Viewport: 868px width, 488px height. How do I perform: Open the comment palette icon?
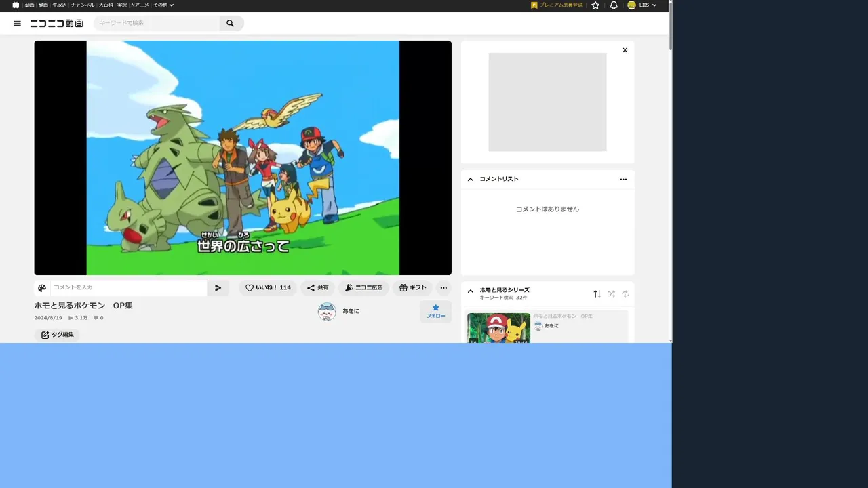[x=42, y=288]
